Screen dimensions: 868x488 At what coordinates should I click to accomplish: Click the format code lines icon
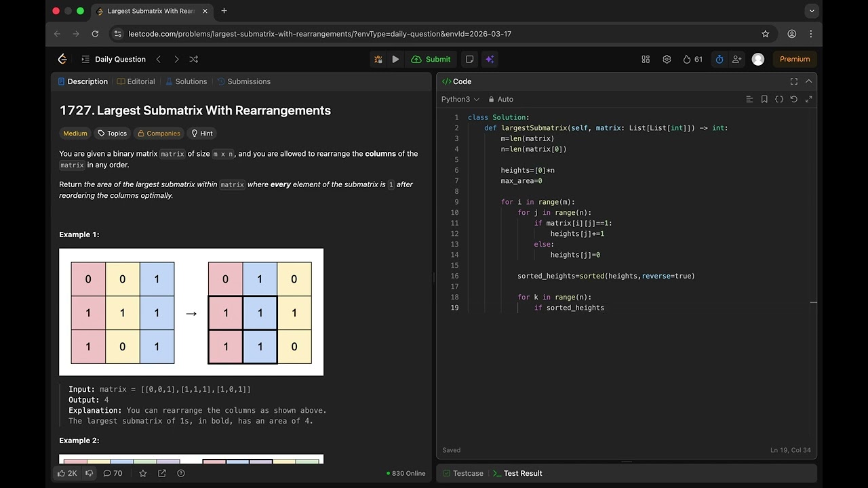coord(749,99)
